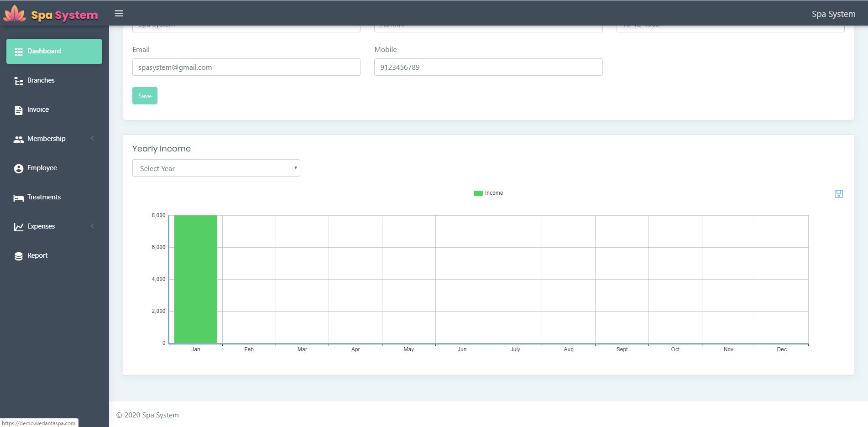Click the green Income legend swatch
868x427 pixels.
[478, 193]
